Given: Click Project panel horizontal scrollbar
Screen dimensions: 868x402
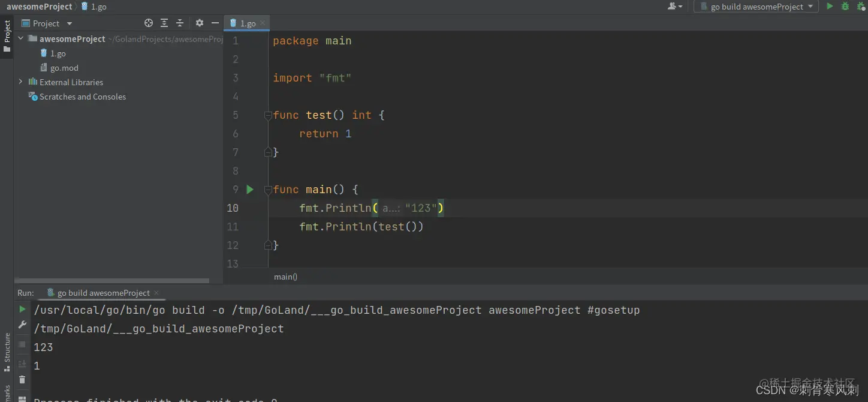Looking at the screenshot, I should [112, 280].
